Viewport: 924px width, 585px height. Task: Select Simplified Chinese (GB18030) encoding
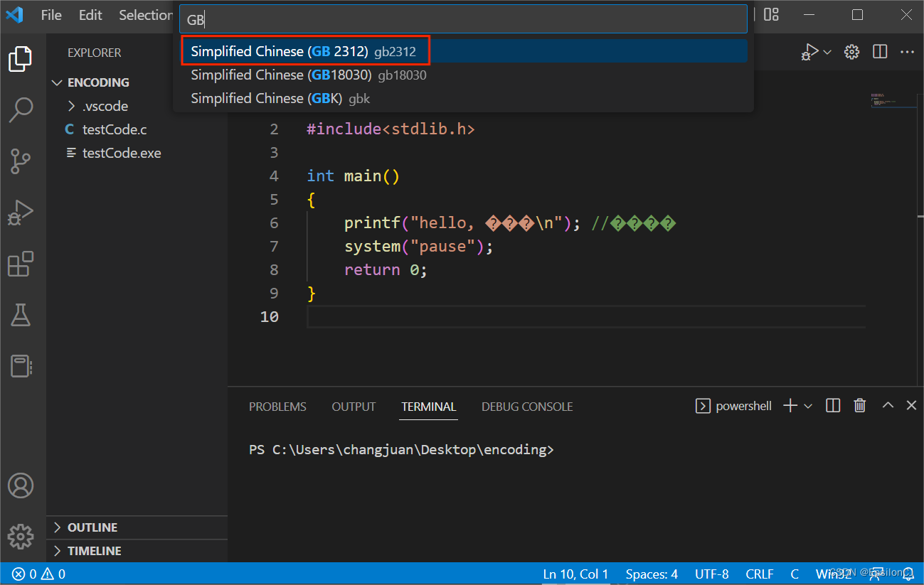(x=463, y=75)
